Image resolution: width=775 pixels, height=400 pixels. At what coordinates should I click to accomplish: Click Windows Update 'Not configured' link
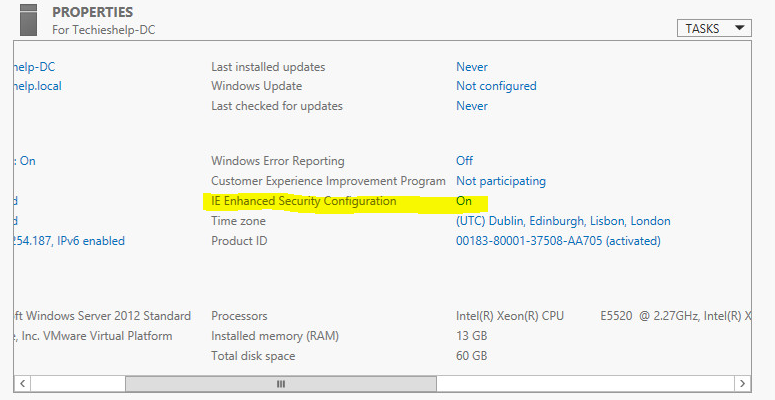tap(496, 86)
